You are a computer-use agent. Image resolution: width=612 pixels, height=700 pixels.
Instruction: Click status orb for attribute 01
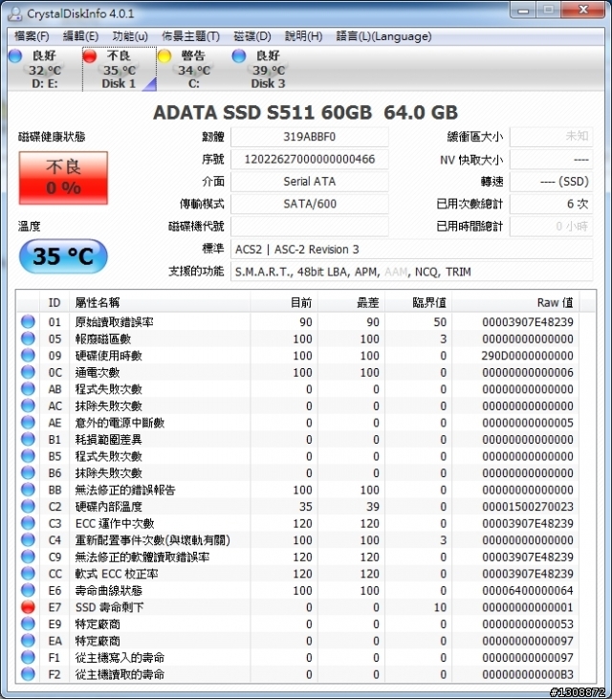click(x=28, y=322)
